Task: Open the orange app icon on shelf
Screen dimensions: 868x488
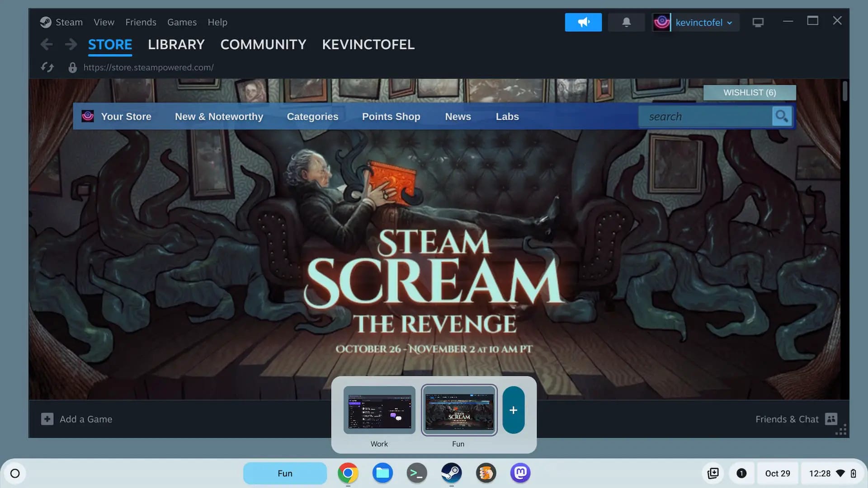Action: click(486, 473)
